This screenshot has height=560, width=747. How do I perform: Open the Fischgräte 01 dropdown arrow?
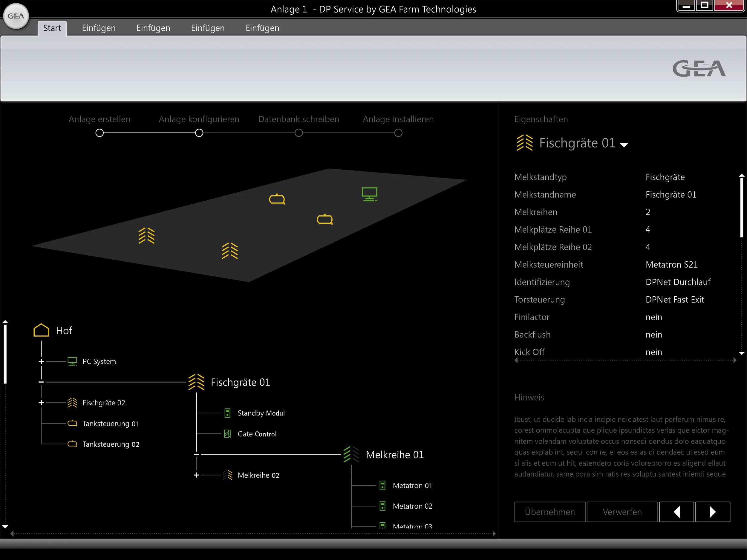tap(624, 145)
